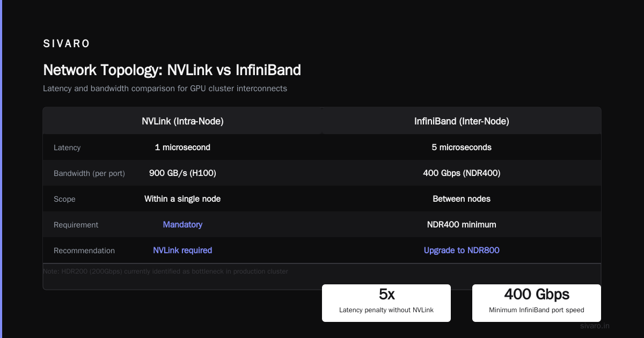Click the SIVARO brand logo text

pos(67,44)
